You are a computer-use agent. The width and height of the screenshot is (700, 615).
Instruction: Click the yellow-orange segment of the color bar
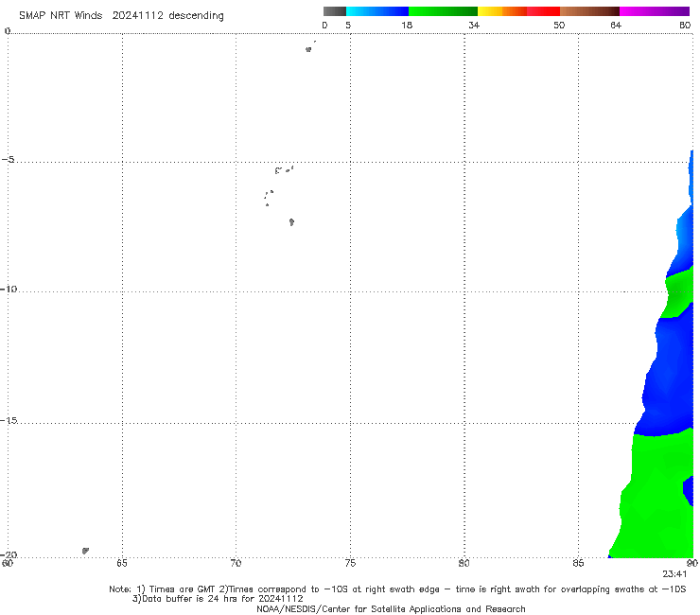501,11
